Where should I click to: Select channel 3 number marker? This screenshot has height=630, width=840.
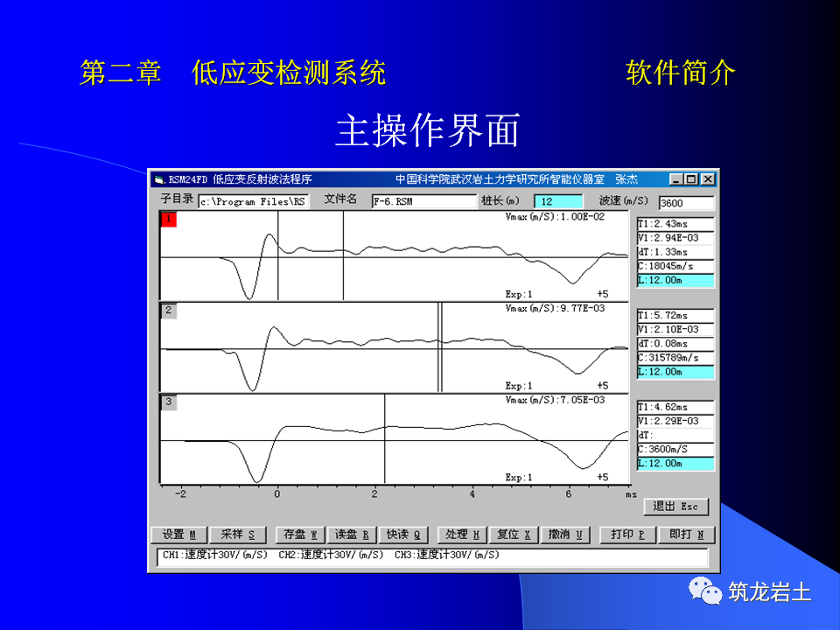[169, 402]
